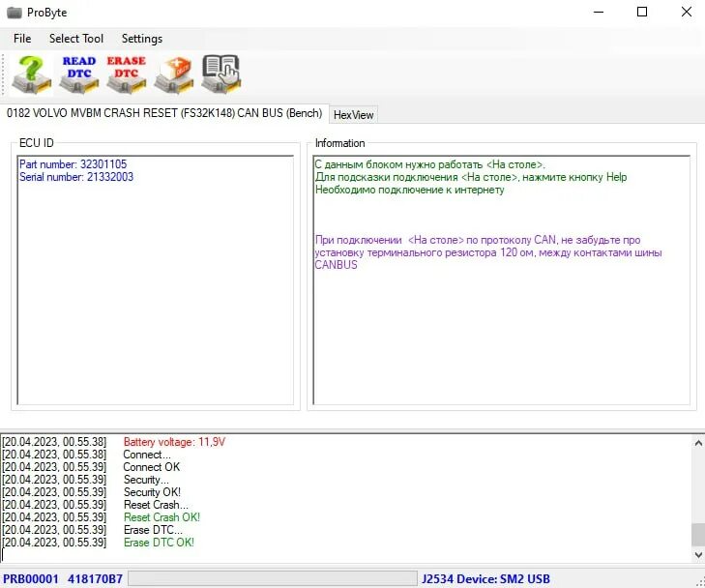Screen dimensions: 705x588
Task: Click the progress bar in status bar
Action: pyautogui.click(x=273, y=578)
